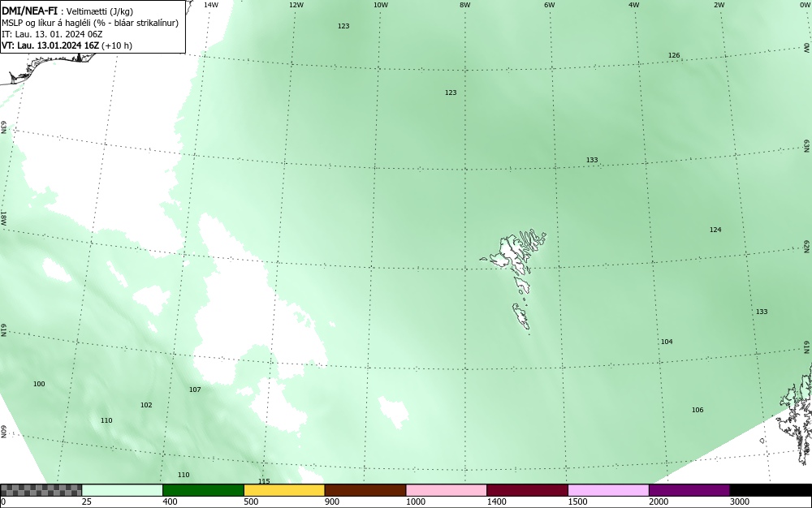
Task: Click the pink 1000–1400 legend swatch
Action: [x=447, y=490]
